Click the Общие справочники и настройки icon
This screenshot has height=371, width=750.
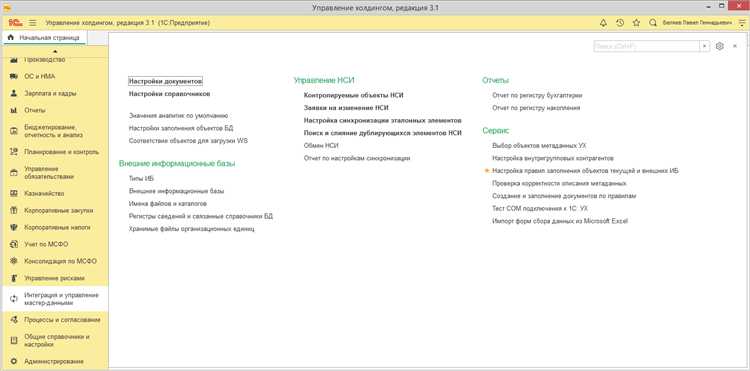[x=14, y=340]
